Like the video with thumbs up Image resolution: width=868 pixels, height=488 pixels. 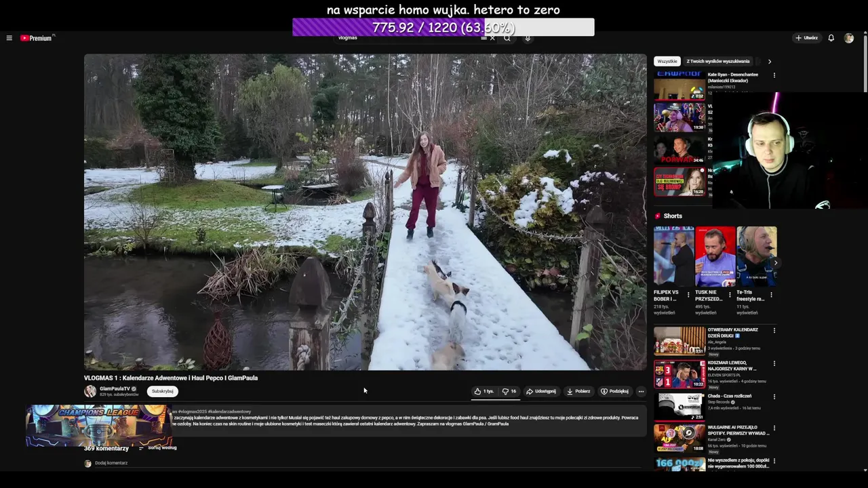coord(484,391)
